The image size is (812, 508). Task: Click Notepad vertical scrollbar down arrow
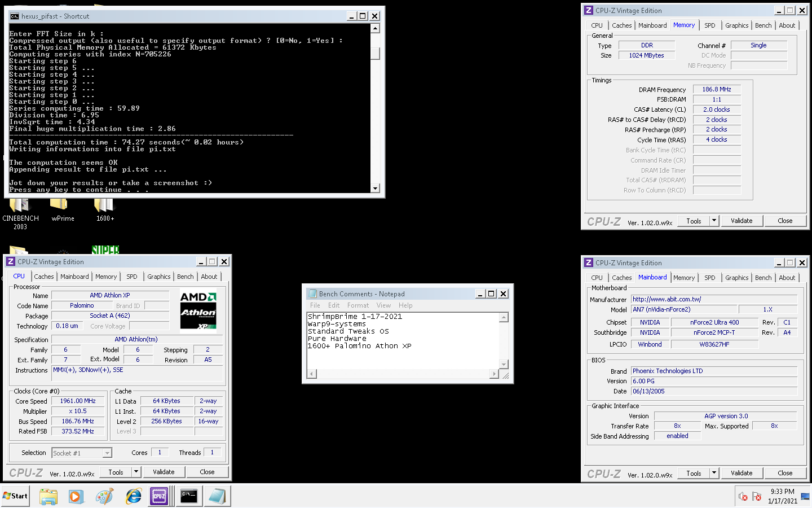click(504, 364)
